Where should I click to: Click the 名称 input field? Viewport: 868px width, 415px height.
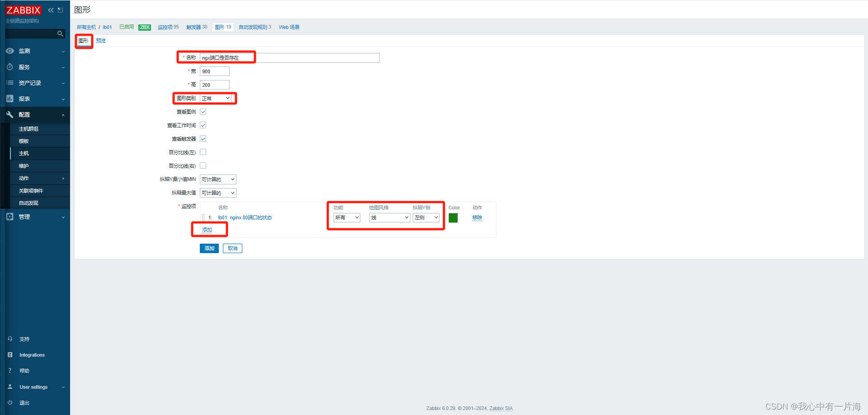point(289,58)
